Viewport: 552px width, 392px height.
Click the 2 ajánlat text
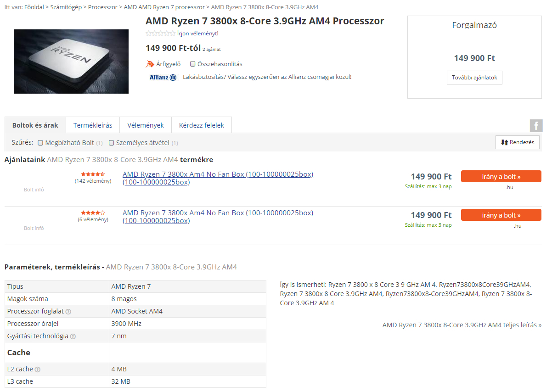[x=212, y=50]
